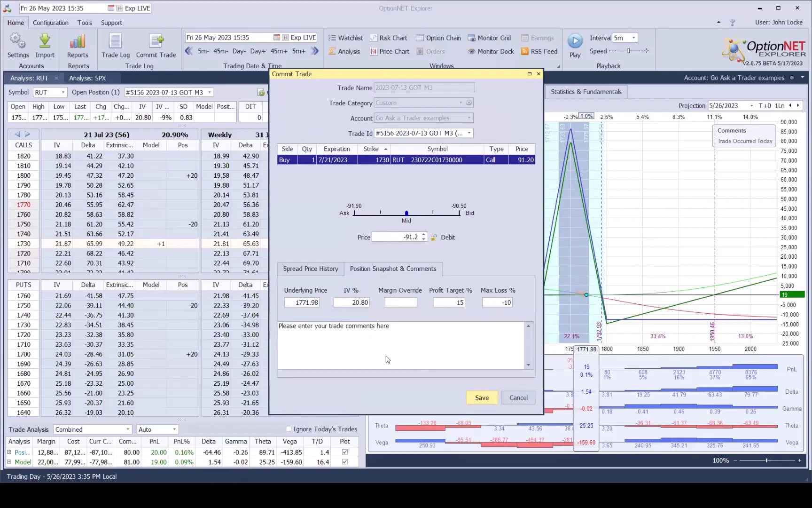Click the Commit Trade ribbon icon
Viewport: 812px width, 508px height.
click(156, 45)
